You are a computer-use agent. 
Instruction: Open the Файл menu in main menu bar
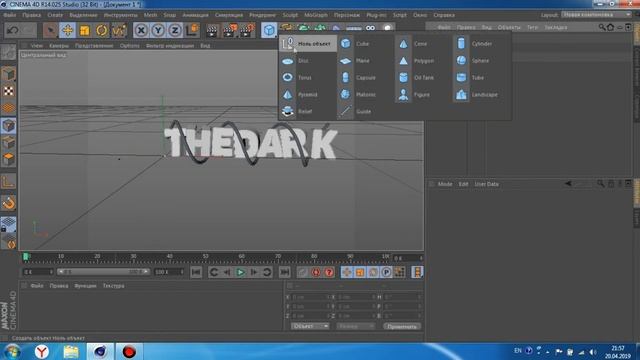click(10, 15)
